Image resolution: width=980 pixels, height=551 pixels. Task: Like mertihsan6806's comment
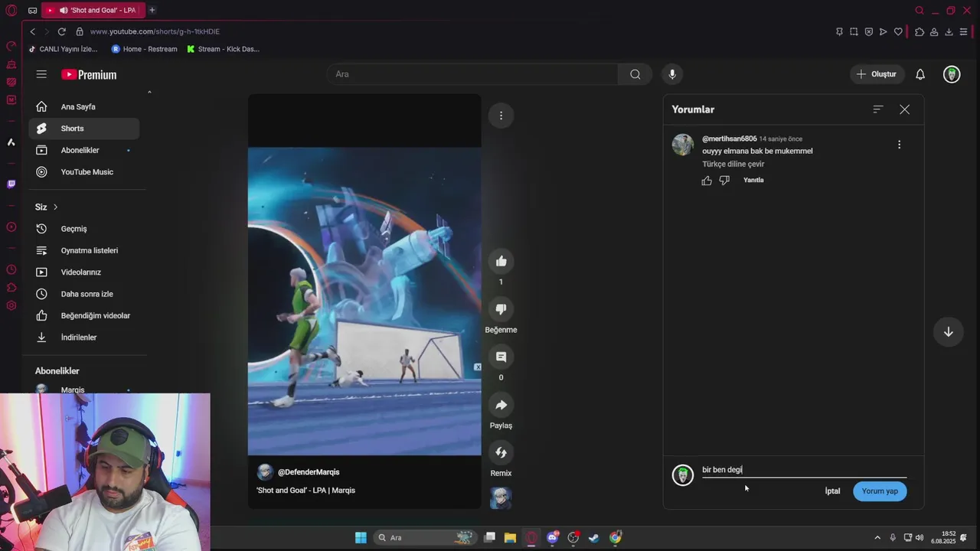pyautogui.click(x=707, y=181)
